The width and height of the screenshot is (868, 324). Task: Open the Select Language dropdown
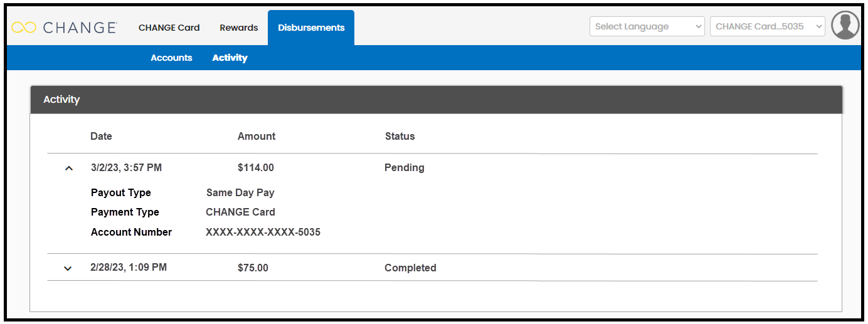coord(647,26)
